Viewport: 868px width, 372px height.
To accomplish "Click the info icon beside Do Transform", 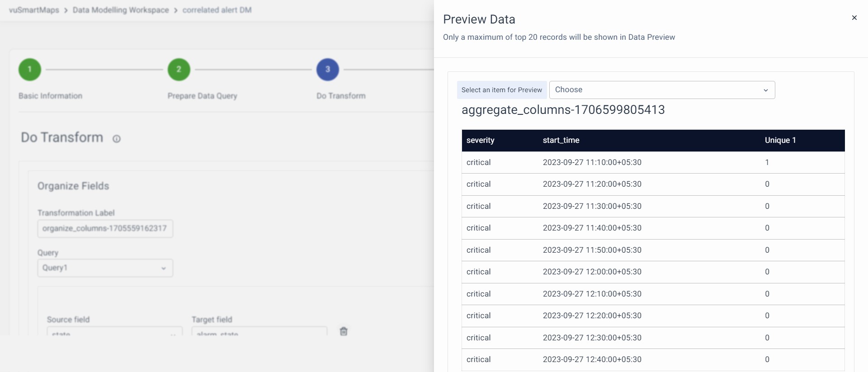I will pos(117,139).
